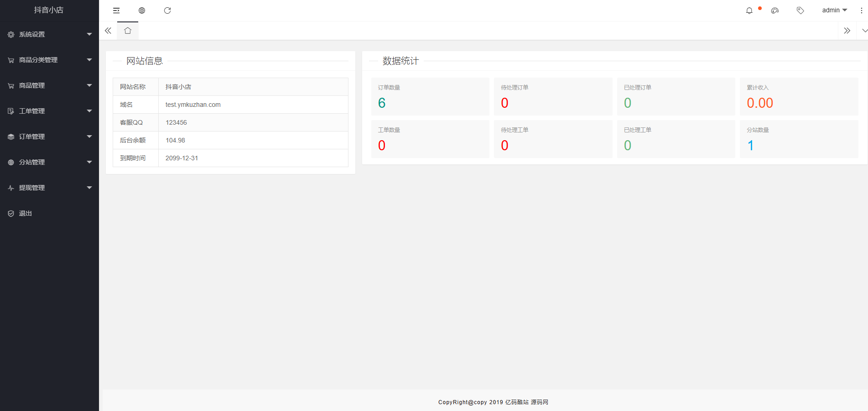868x411 pixels.
Task: Open the vertical three-dot more menu
Action: [861, 11]
